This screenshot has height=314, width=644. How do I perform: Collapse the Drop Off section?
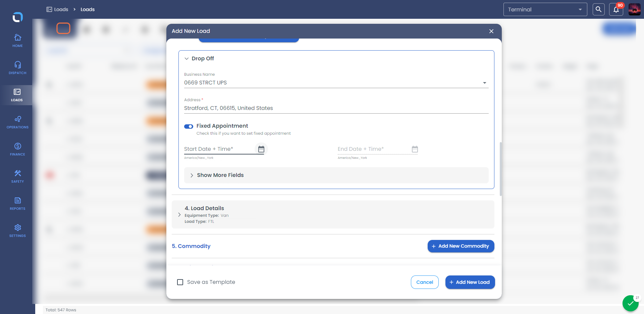point(186,59)
